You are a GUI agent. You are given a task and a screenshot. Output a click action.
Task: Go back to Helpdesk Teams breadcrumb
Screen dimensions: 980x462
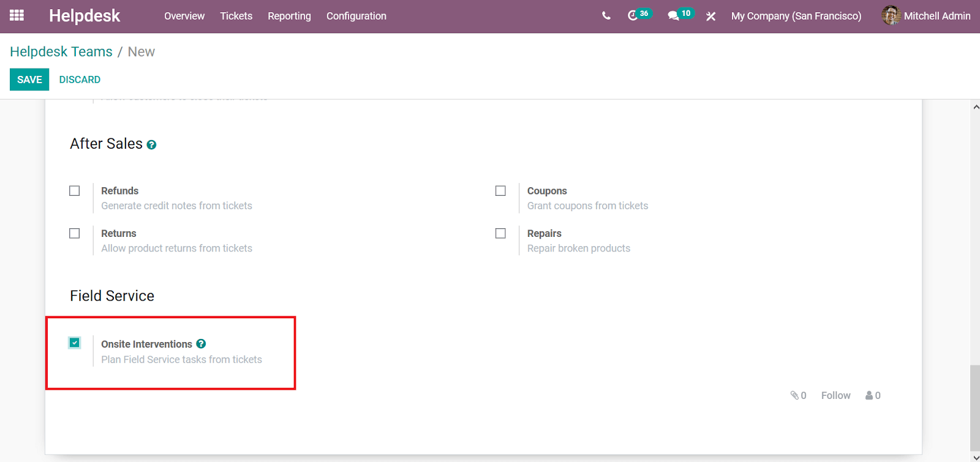(x=61, y=51)
